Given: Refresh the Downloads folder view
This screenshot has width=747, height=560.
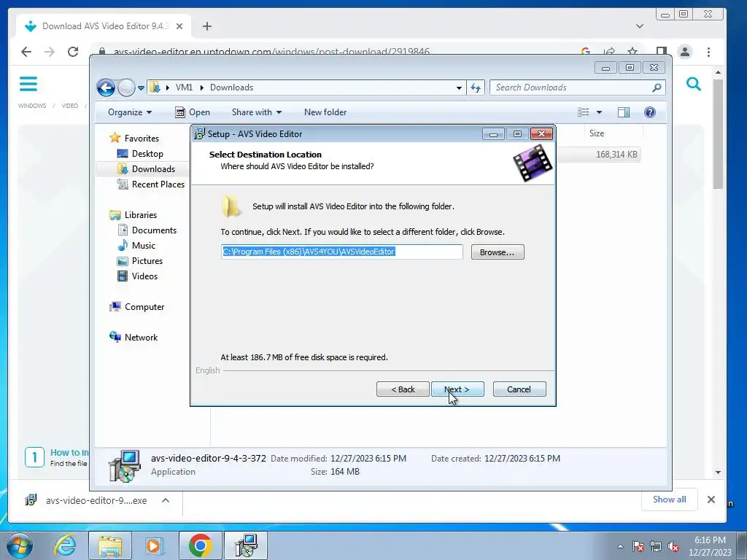Looking at the screenshot, I should [x=476, y=87].
